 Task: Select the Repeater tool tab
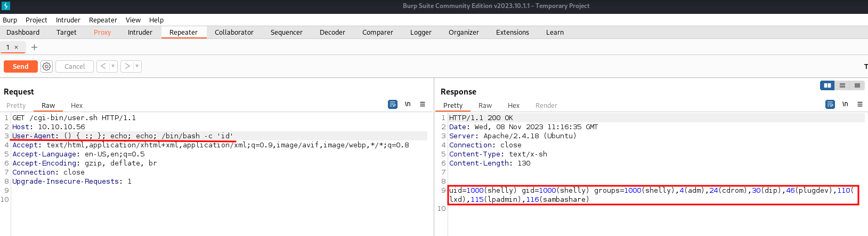click(184, 32)
